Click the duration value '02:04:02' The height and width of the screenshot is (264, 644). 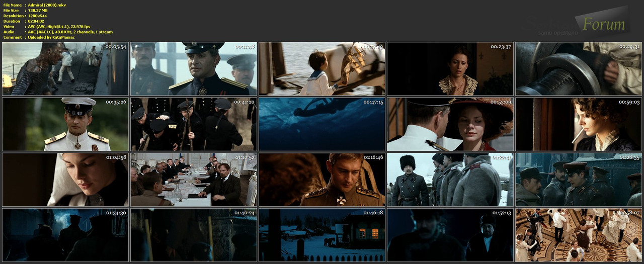pyautogui.click(x=37, y=21)
